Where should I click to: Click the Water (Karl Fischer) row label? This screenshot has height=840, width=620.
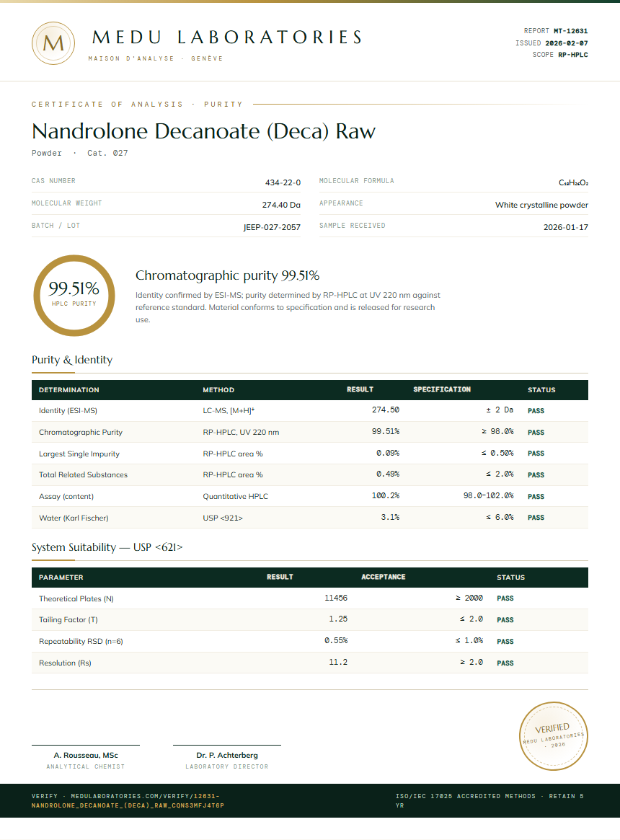click(74, 518)
